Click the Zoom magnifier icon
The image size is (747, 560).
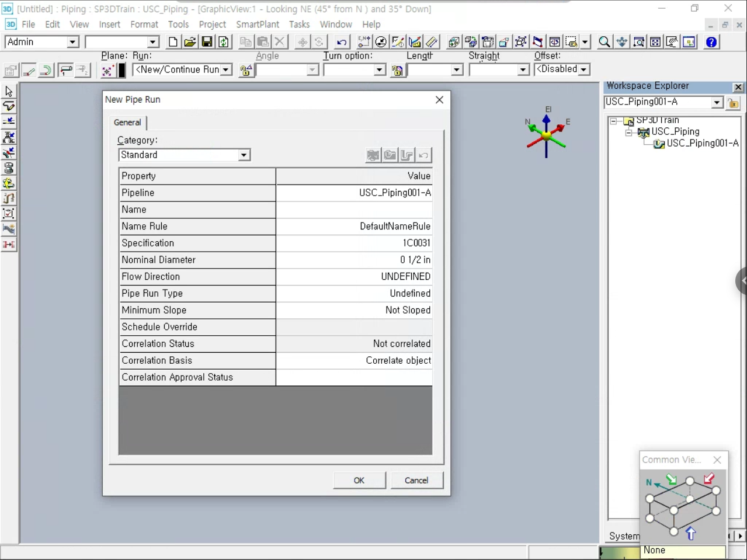click(x=604, y=42)
